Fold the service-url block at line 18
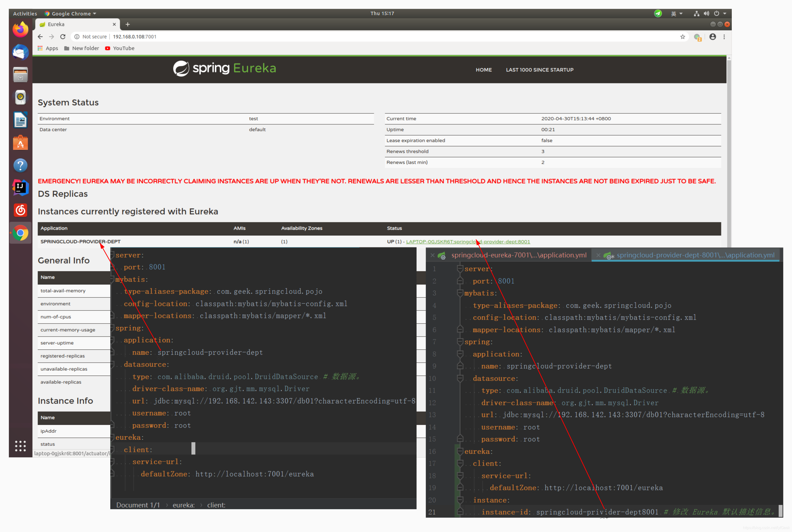 coord(460,476)
